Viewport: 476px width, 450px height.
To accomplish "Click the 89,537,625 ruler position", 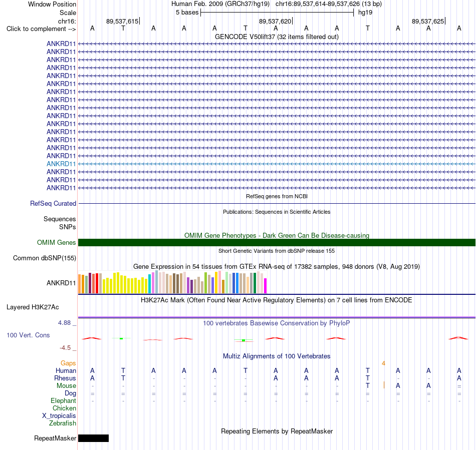I will [428, 21].
